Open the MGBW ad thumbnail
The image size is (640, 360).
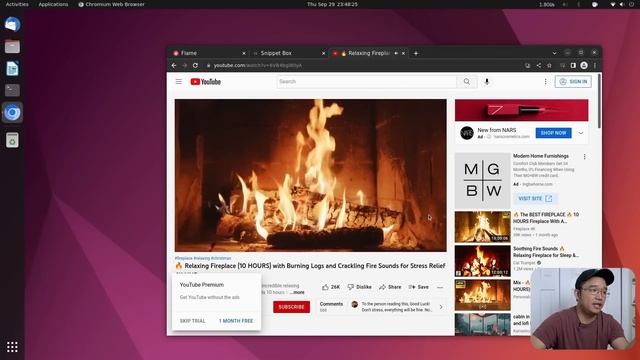click(x=482, y=181)
